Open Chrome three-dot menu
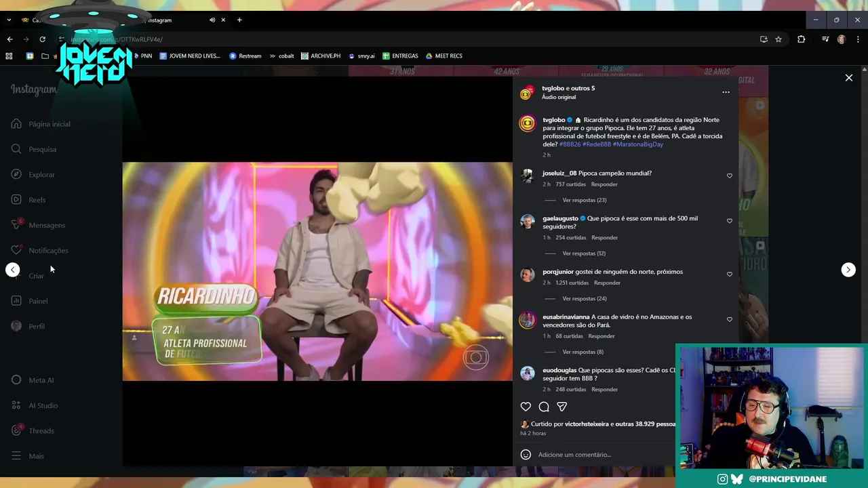Screen dimensions: 868x488 [858, 39]
